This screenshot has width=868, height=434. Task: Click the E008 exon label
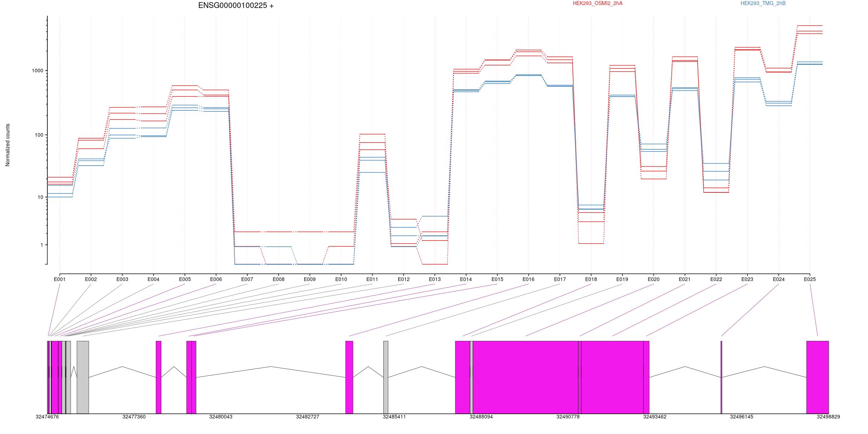278,279
